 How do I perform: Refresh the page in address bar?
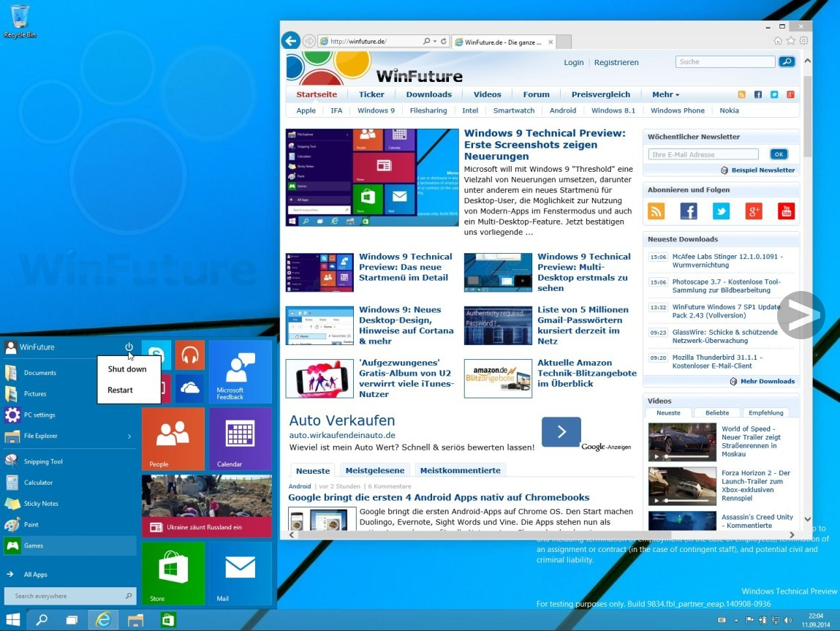pos(444,42)
